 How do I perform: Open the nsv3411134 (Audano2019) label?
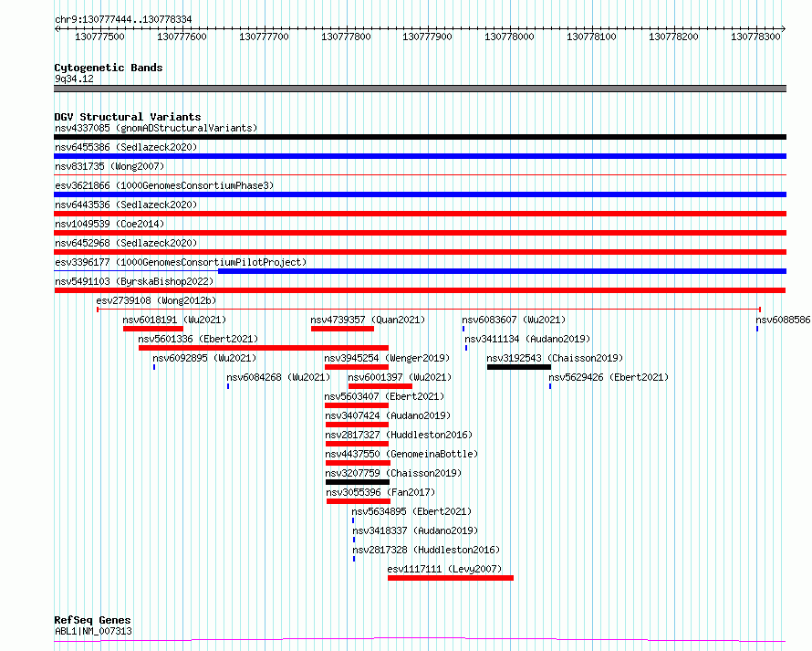point(527,339)
